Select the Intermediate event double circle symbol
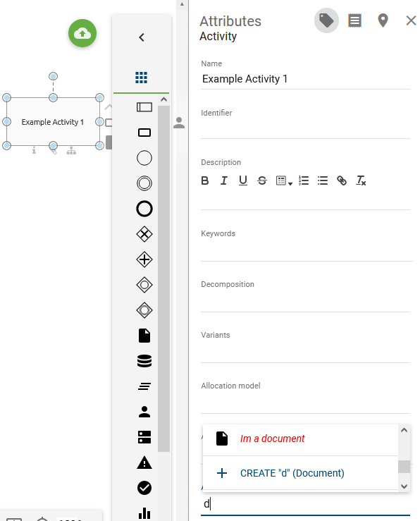Screen dimensions: 420x521 coord(144,183)
